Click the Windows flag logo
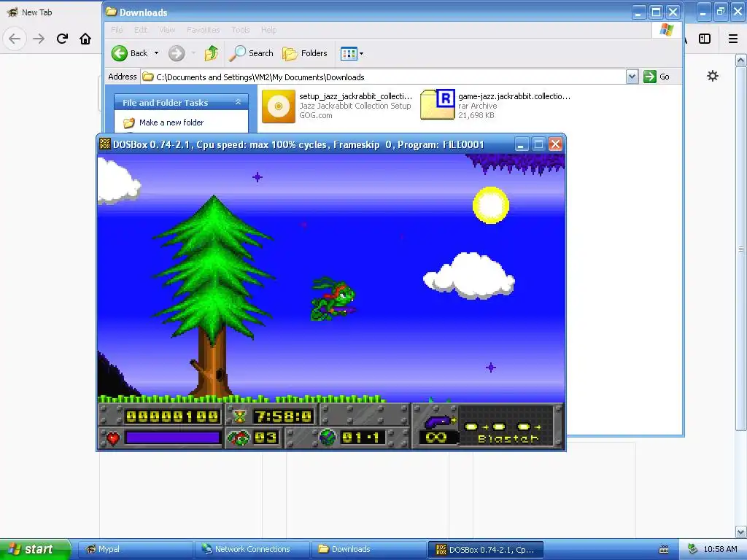 tap(667, 29)
